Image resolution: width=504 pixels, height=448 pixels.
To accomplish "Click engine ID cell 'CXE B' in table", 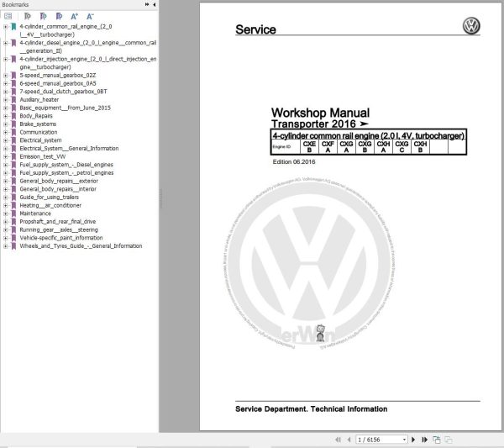I will coord(309,146).
